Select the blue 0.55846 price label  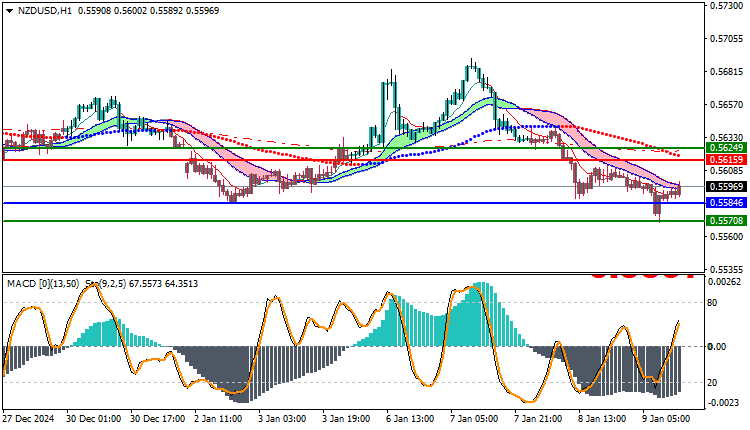pos(727,203)
